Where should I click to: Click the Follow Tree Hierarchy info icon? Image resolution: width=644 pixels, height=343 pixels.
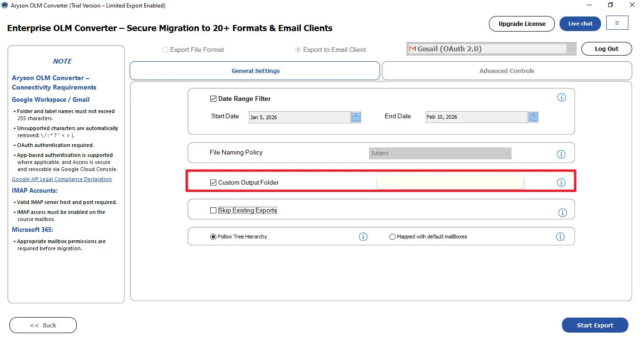[363, 237]
